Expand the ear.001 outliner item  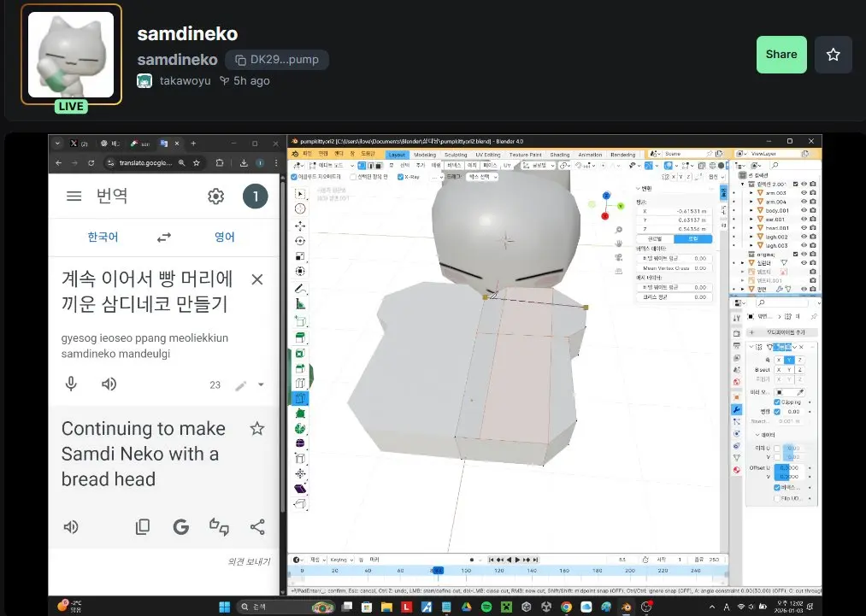click(751, 219)
